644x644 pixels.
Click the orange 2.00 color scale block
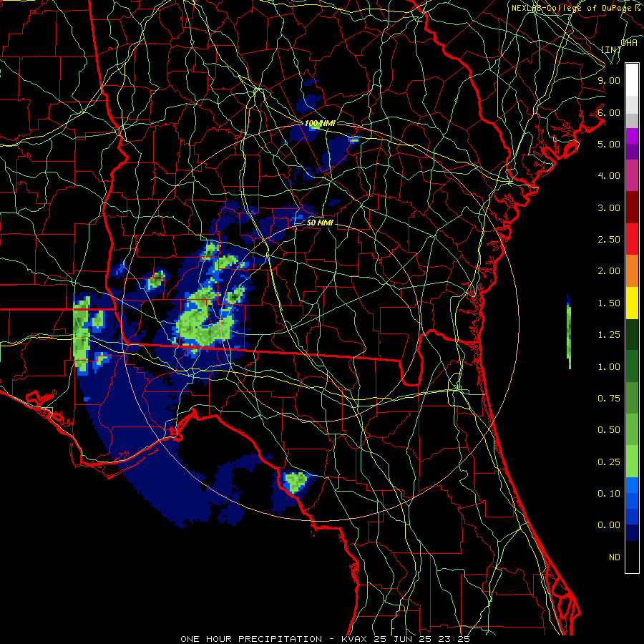pos(632,271)
